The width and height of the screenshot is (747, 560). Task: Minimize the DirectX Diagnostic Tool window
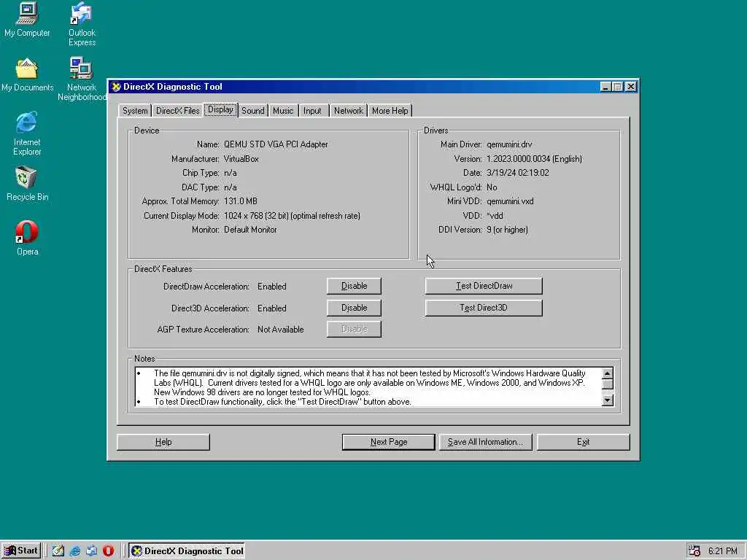[605, 87]
